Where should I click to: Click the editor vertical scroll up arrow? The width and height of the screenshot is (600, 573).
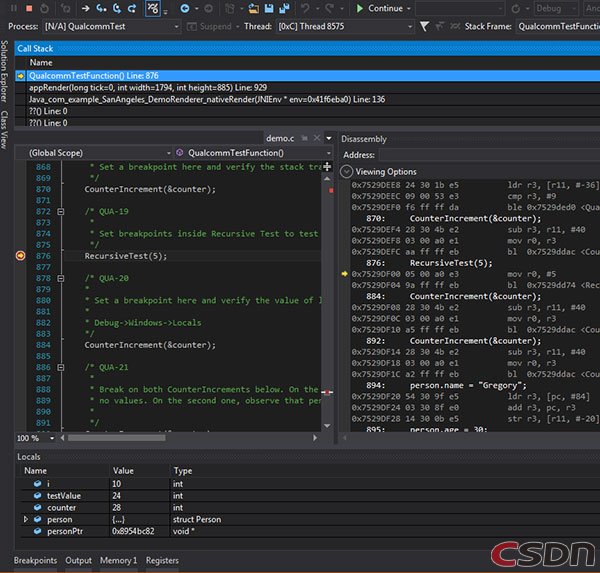point(327,179)
